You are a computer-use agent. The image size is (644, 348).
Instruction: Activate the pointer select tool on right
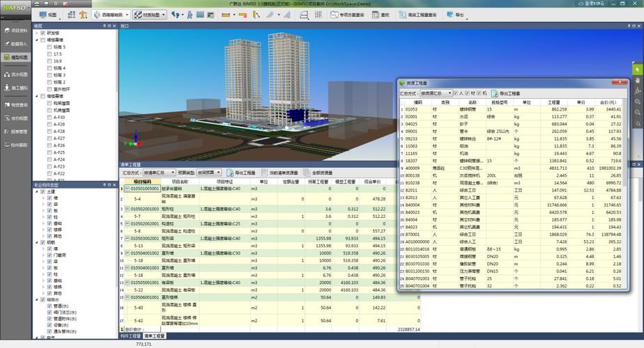coord(638,70)
